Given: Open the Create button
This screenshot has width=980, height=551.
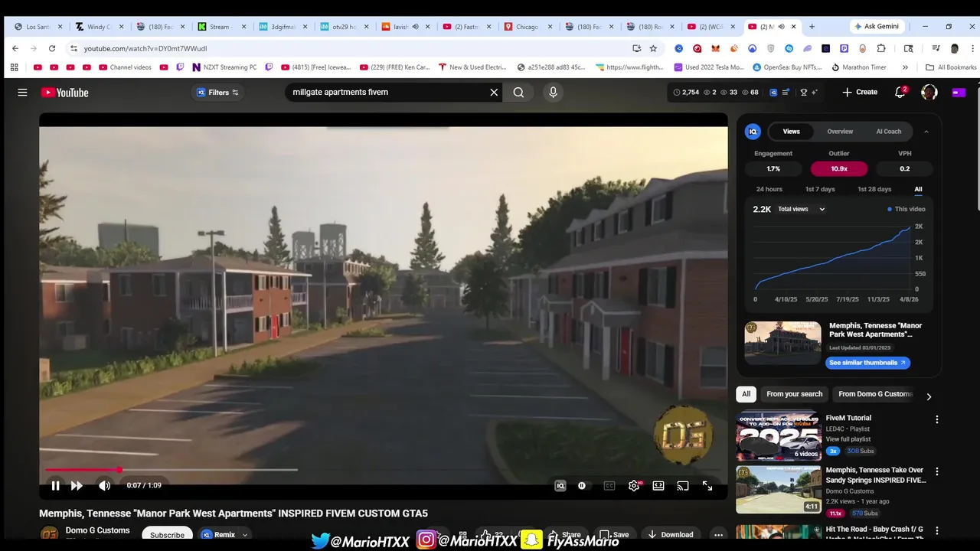Looking at the screenshot, I should point(860,93).
